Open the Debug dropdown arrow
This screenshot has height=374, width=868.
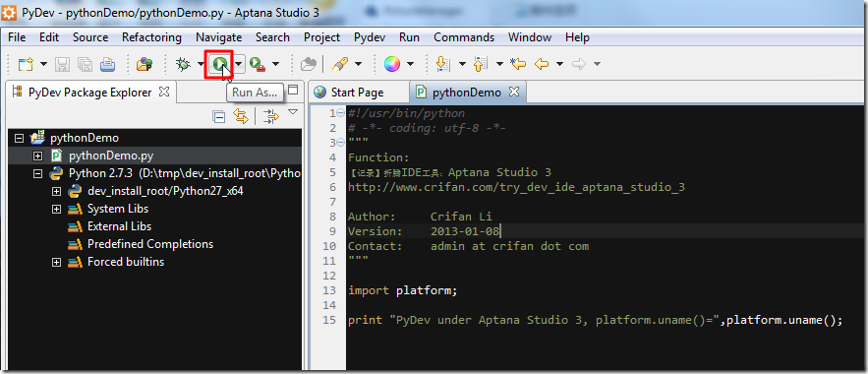pyautogui.click(x=200, y=64)
